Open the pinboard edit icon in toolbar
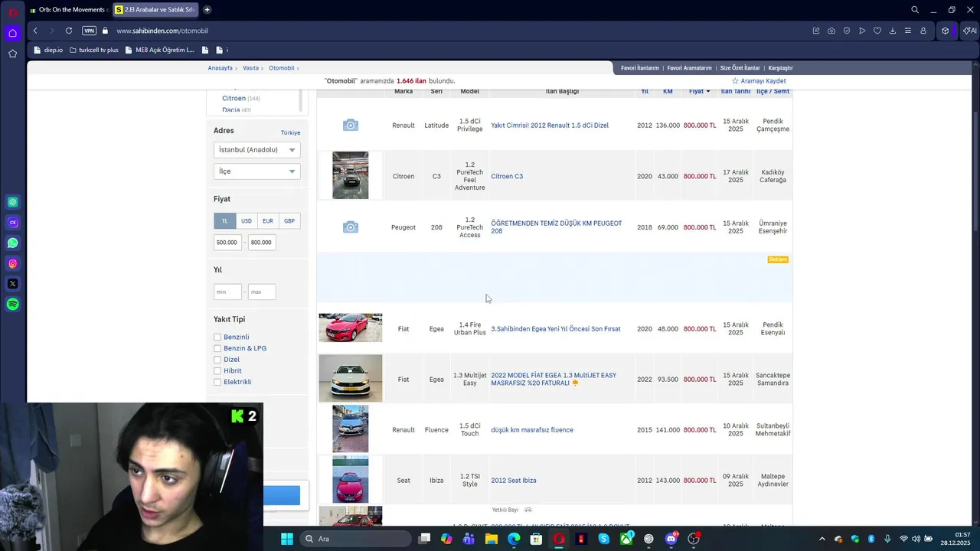The width and height of the screenshot is (980, 551). click(816, 31)
